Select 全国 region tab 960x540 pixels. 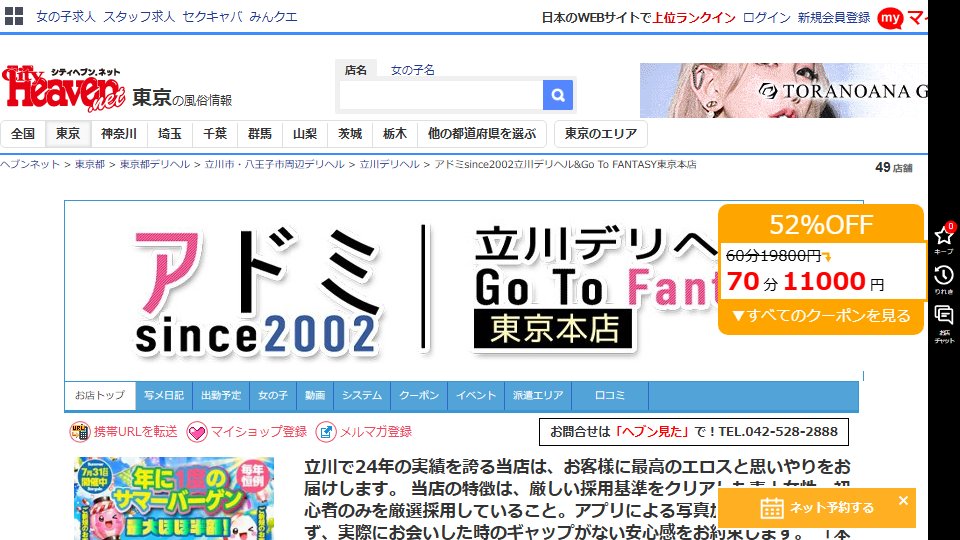(23, 133)
